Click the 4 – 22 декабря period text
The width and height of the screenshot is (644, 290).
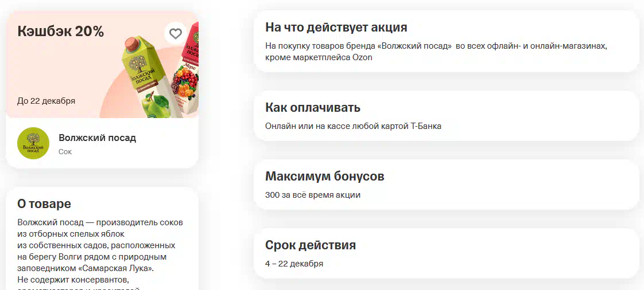294,264
